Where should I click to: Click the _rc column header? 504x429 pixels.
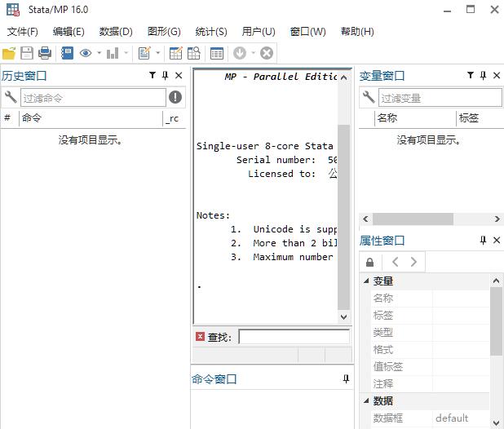(x=175, y=118)
